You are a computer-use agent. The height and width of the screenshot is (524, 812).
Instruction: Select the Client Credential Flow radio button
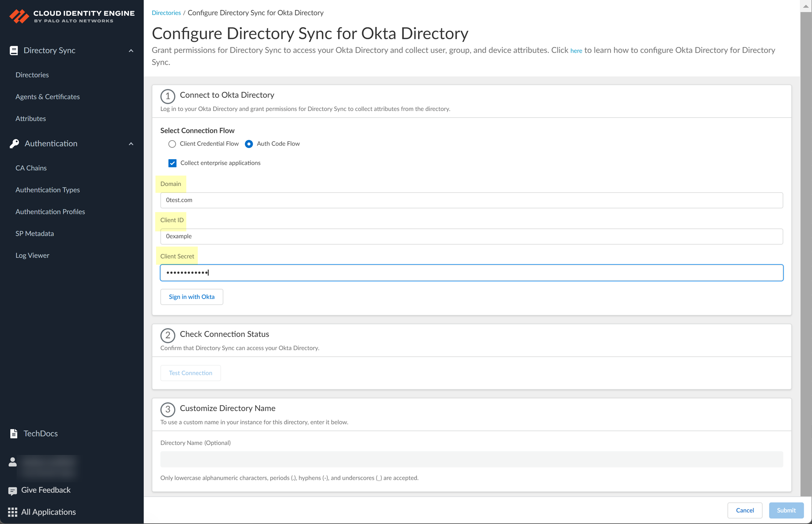click(x=172, y=144)
